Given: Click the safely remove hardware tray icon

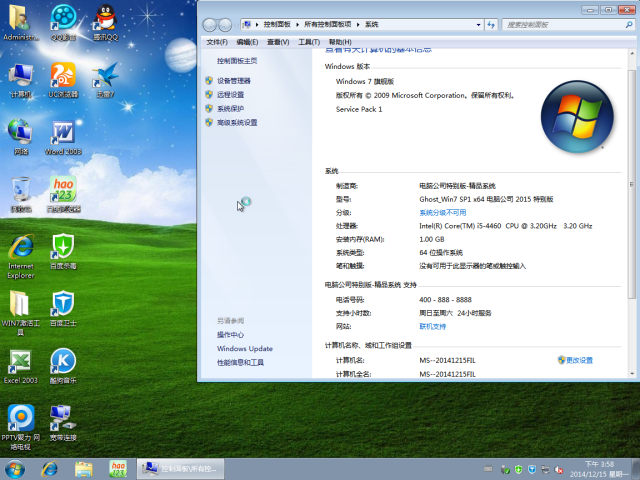Looking at the screenshot, I should pos(505,470).
